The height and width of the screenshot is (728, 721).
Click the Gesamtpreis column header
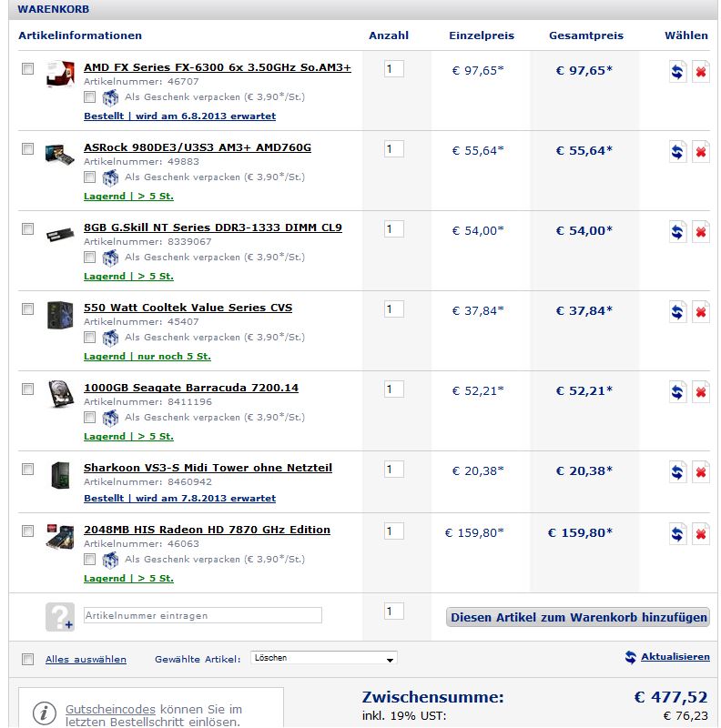tap(586, 35)
